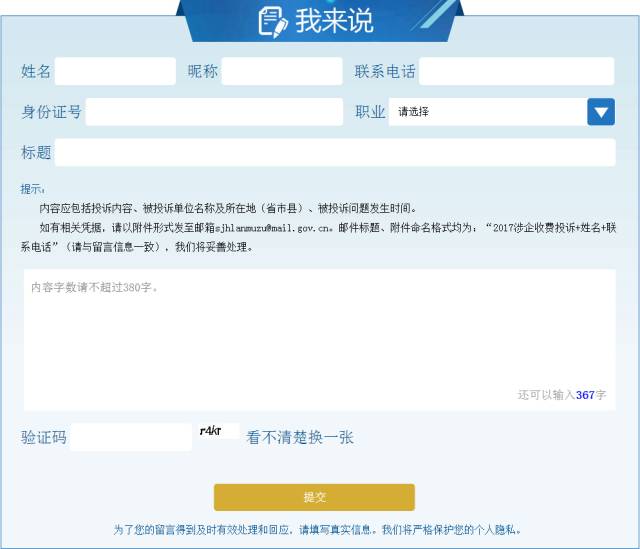The height and width of the screenshot is (549, 640).
Task: Click the 标题 title input field
Action: 335,152
